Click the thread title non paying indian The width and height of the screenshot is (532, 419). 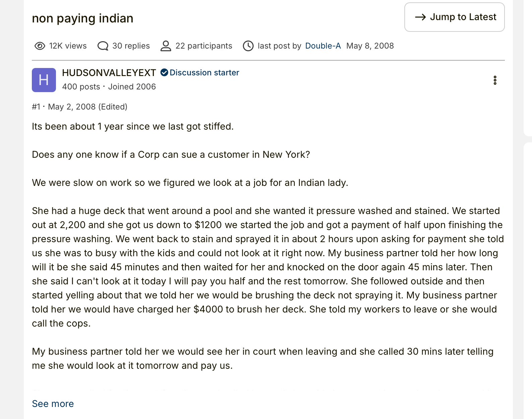[82, 18]
